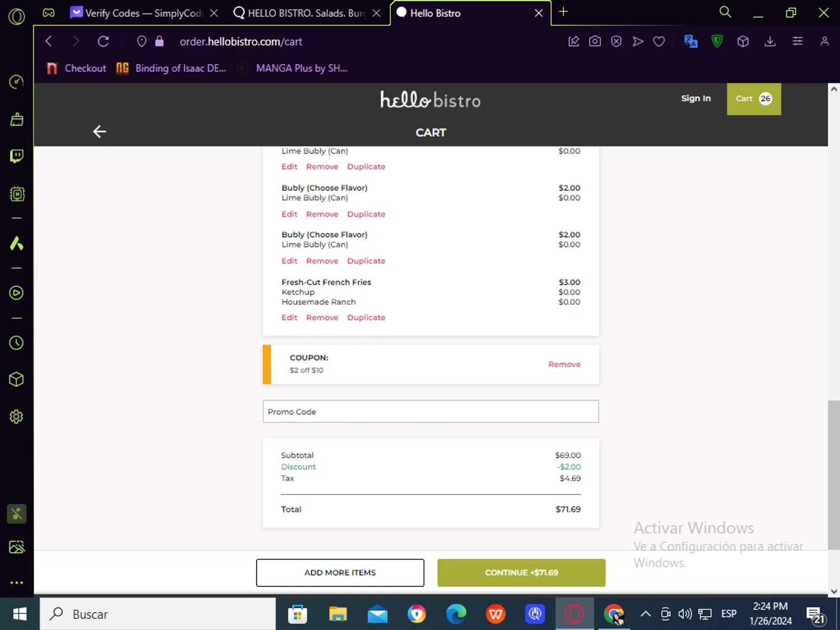Open Opera menu logo icon
Image resolution: width=840 pixels, height=630 pixels.
(17, 17)
